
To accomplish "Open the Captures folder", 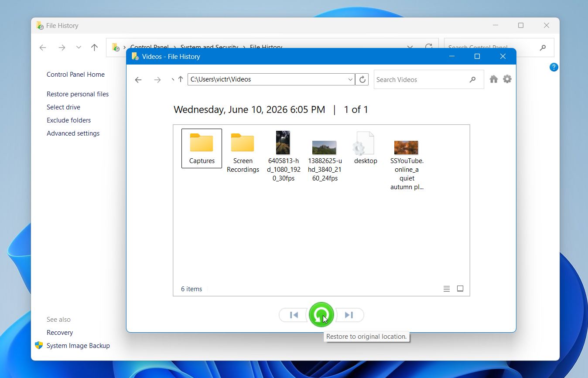I will tap(202, 148).
